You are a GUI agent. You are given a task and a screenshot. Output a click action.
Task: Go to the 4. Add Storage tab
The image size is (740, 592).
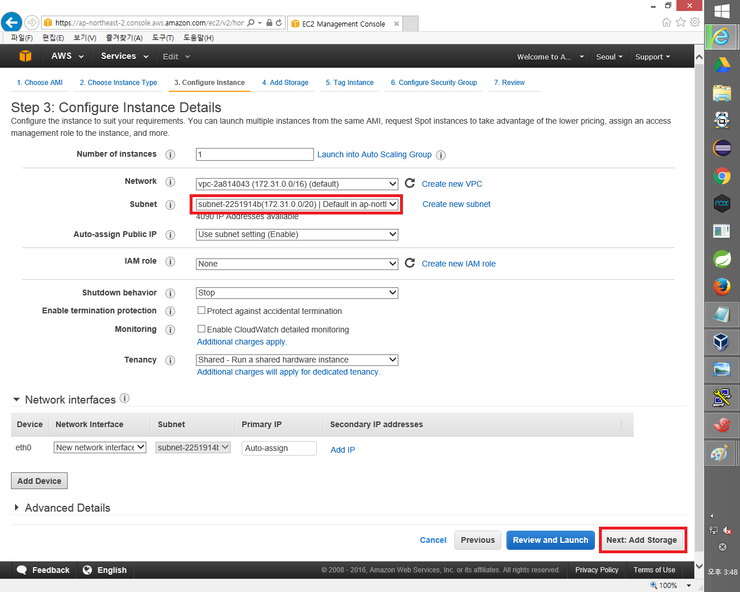tap(285, 83)
